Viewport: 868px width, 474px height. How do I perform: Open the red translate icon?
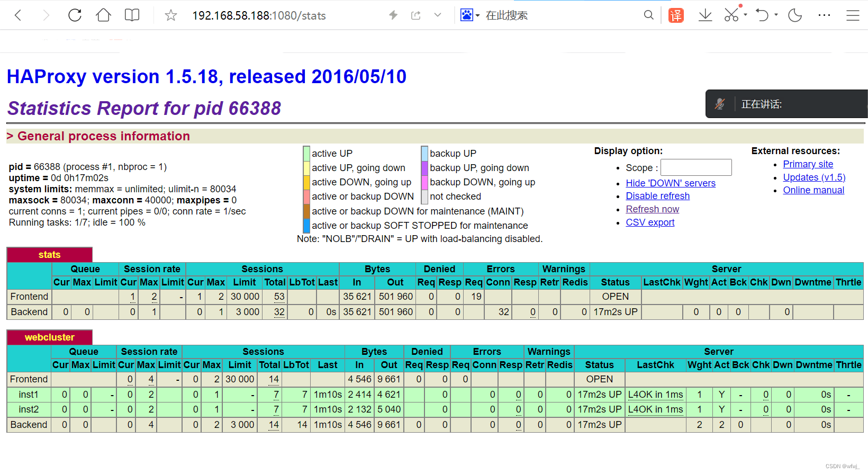[x=676, y=15]
